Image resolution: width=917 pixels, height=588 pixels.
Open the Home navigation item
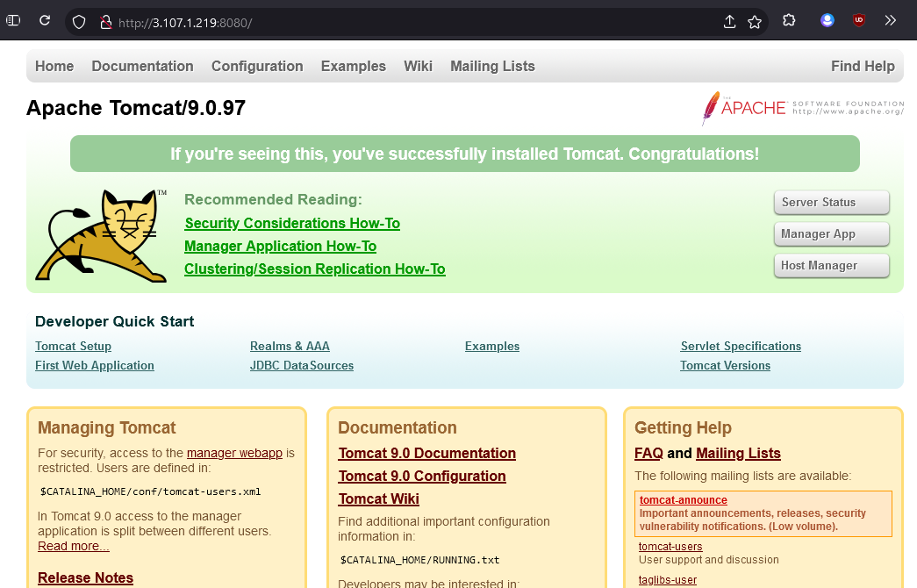click(x=54, y=66)
